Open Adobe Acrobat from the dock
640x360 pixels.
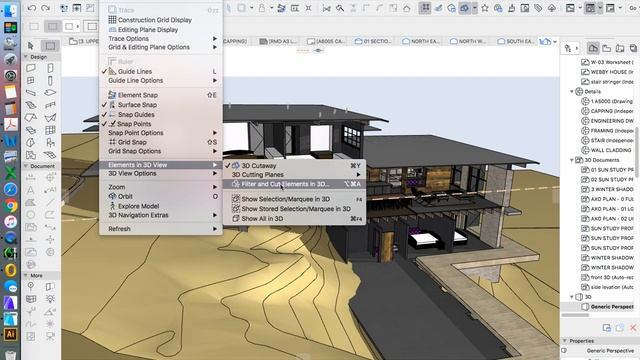[10, 124]
